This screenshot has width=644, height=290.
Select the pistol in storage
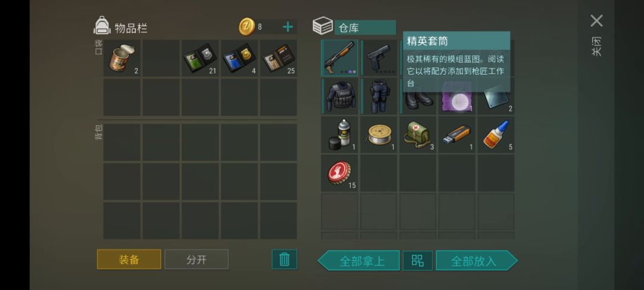[379, 57]
